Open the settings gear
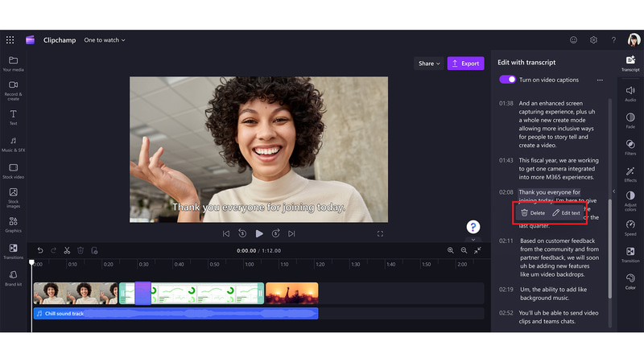Viewport: 644px width, 362px height. point(593,39)
